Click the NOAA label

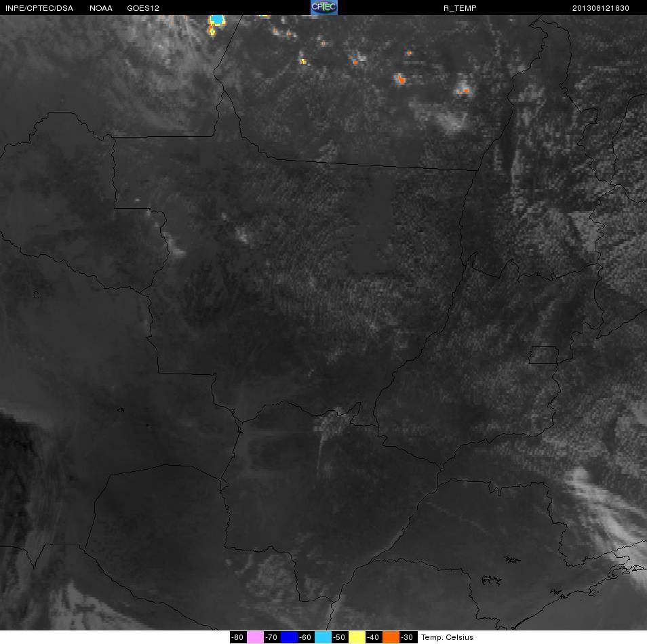100,8
